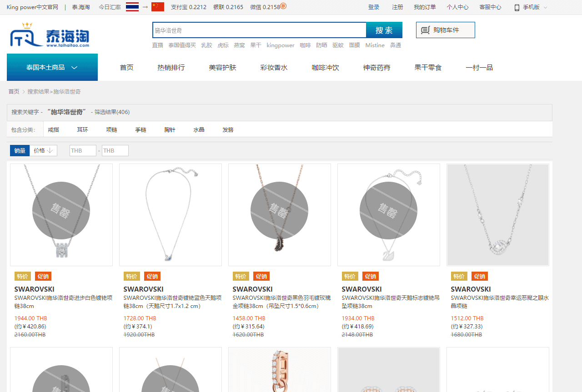Viewport: 582px width, 392px height.
Task: Go to 首页 in main navigation
Action: tap(127, 67)
